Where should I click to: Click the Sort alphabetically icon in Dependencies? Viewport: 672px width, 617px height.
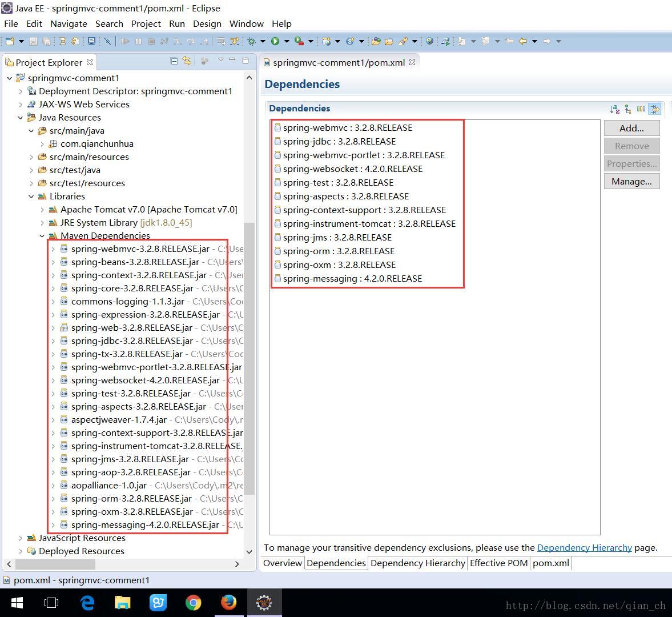pyautogui.click(x=615, y=109)
